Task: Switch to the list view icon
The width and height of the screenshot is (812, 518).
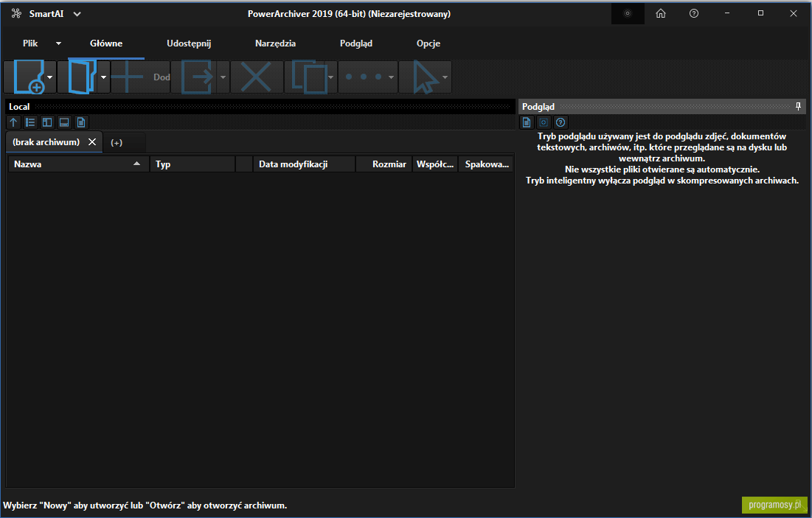Action: (30, 122)
